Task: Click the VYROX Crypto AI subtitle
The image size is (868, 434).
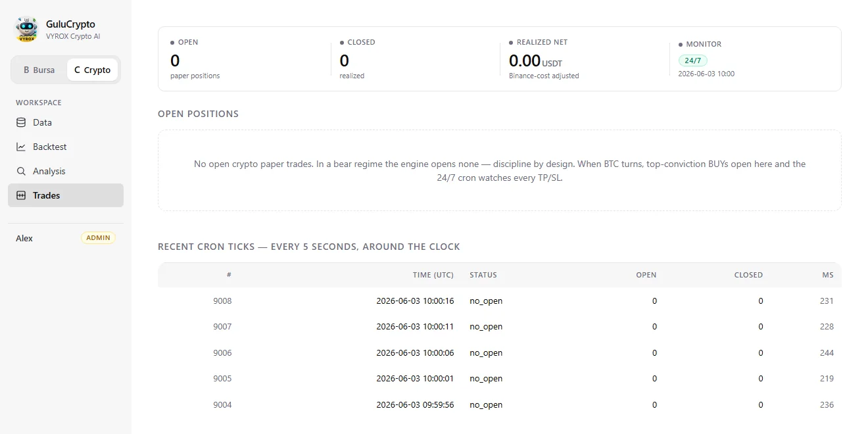Action: coord(73,37)
